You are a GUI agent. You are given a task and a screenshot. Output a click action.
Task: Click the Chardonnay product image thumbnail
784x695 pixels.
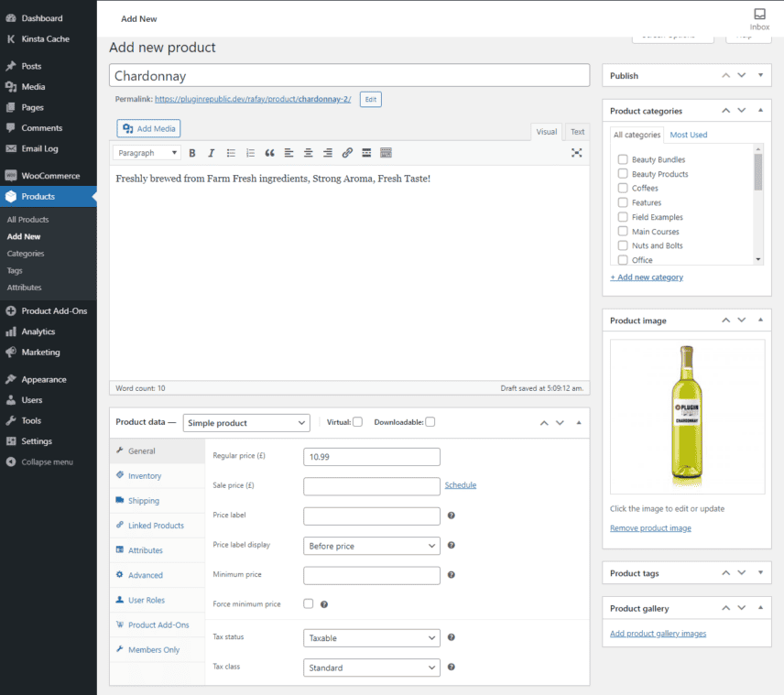pyautogui.click(x=687, y=414)
